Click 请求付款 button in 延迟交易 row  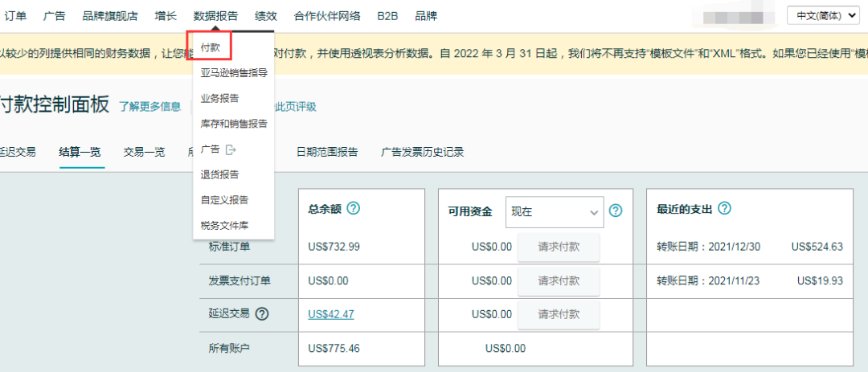coord(559,313)
